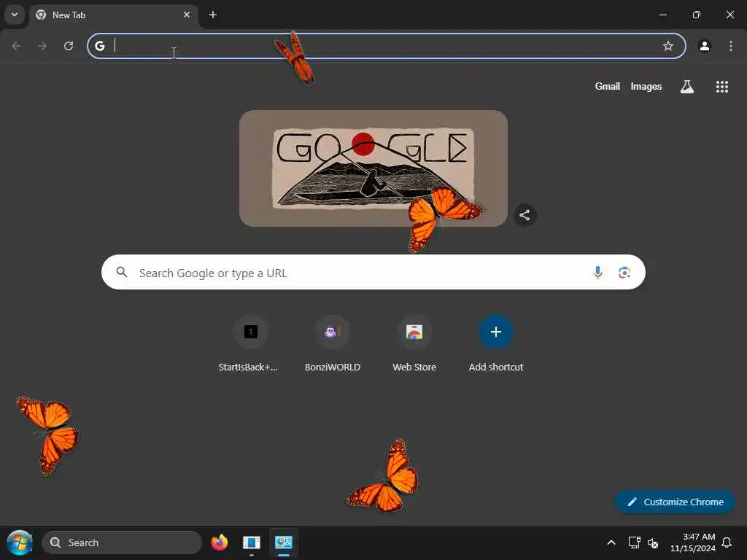Search by image with Google Lens
The width and height of the screenshot is (747, 560).
(624, 273)
